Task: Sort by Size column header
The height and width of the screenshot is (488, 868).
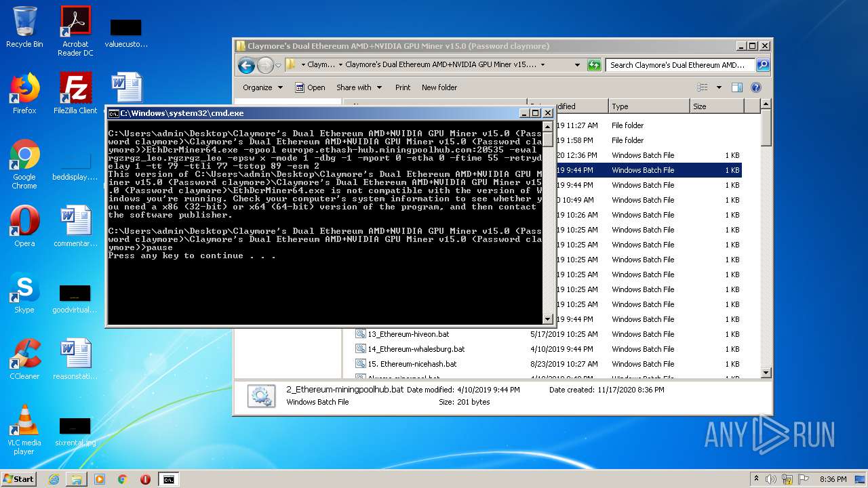Action: click(x=716, y=106)
